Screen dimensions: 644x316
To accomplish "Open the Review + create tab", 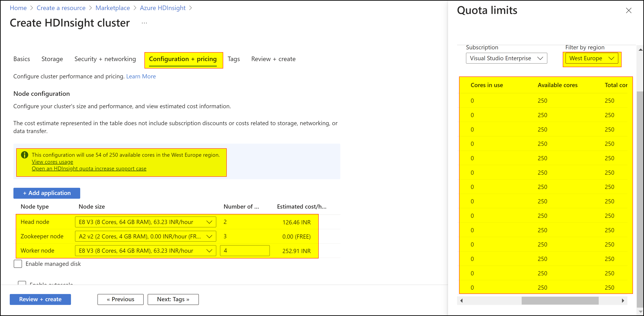I will pos(273,59).
